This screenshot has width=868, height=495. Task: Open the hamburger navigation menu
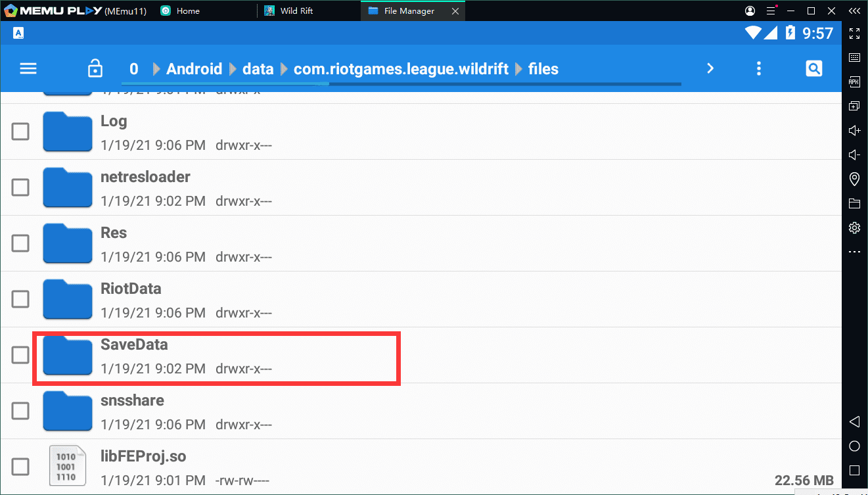(28, 68)
